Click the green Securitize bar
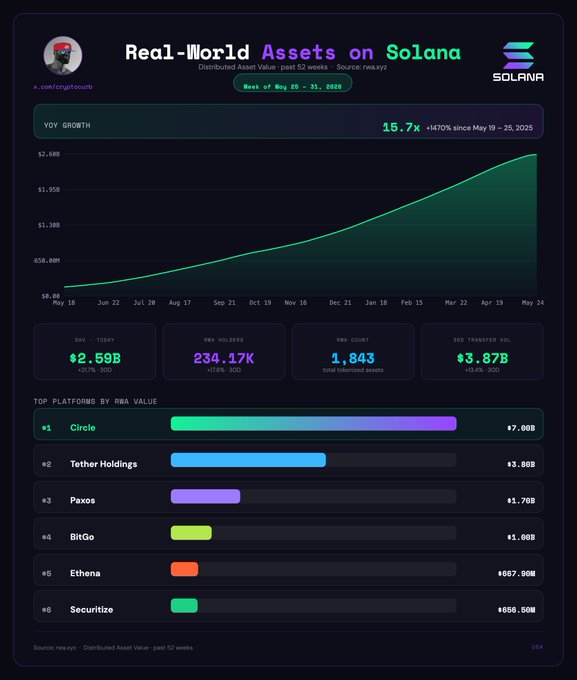Image resolution: width=577 pixels, height=680 pixels. 184,605
